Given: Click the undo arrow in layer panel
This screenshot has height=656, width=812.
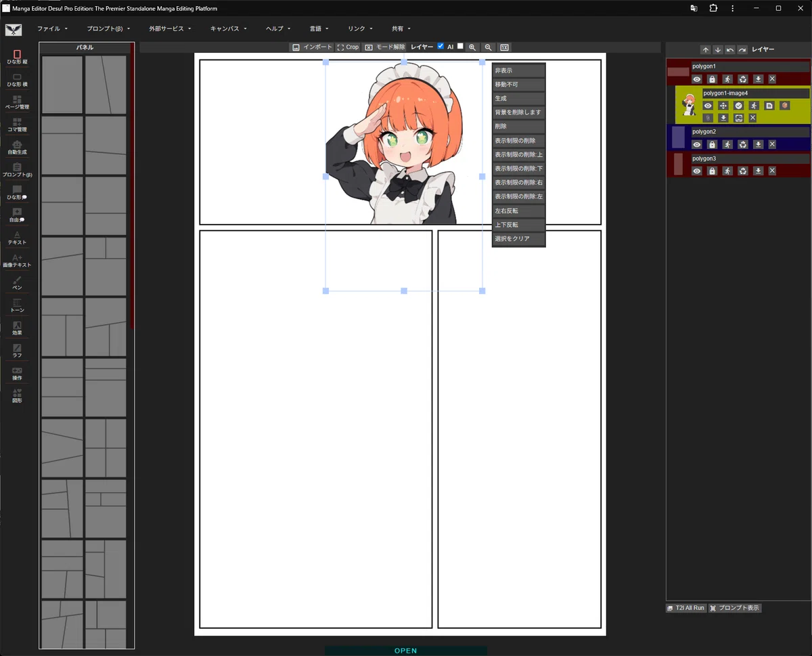Looking at the screenshot, I should tap(729, 50).
